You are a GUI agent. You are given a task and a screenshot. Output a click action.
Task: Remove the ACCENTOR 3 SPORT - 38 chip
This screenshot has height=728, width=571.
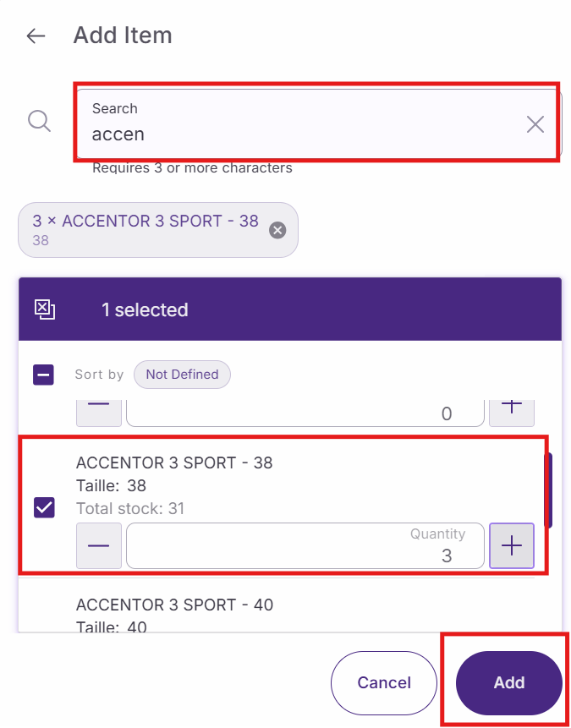tap(277, 230)
